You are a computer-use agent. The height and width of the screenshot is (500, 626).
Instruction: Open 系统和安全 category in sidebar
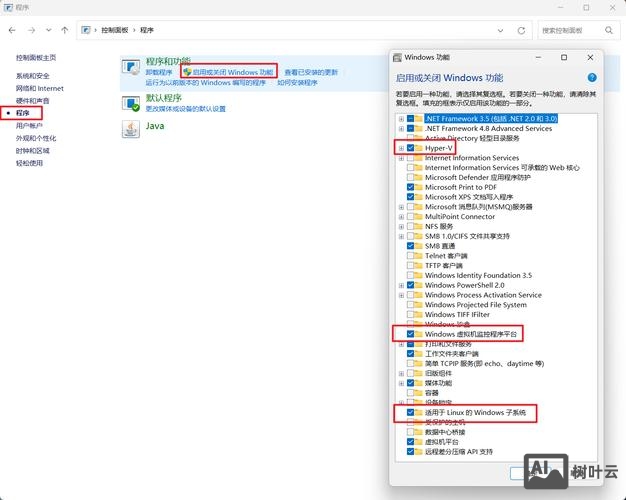pyautogui.click(x=33, y=76)
